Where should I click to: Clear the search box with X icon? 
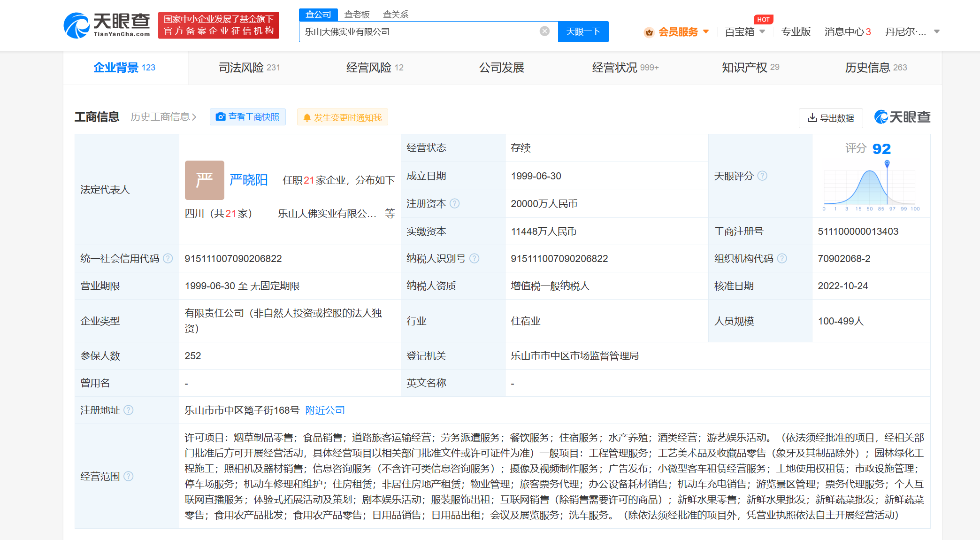(x=544, y=31)
